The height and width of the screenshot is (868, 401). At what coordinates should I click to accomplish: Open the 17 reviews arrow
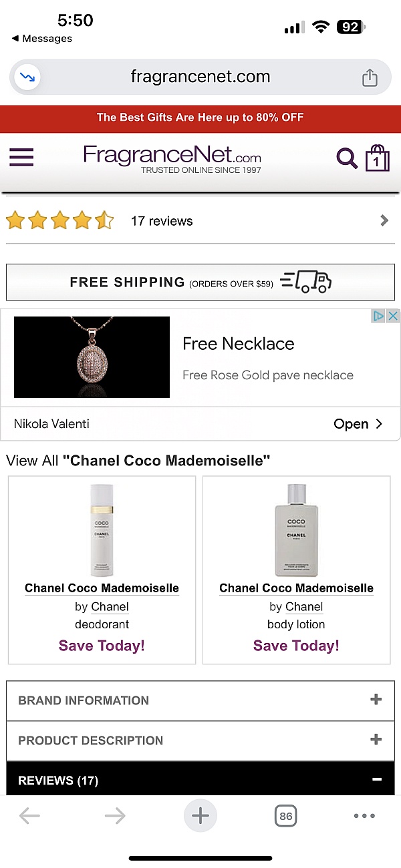point(384,220)
